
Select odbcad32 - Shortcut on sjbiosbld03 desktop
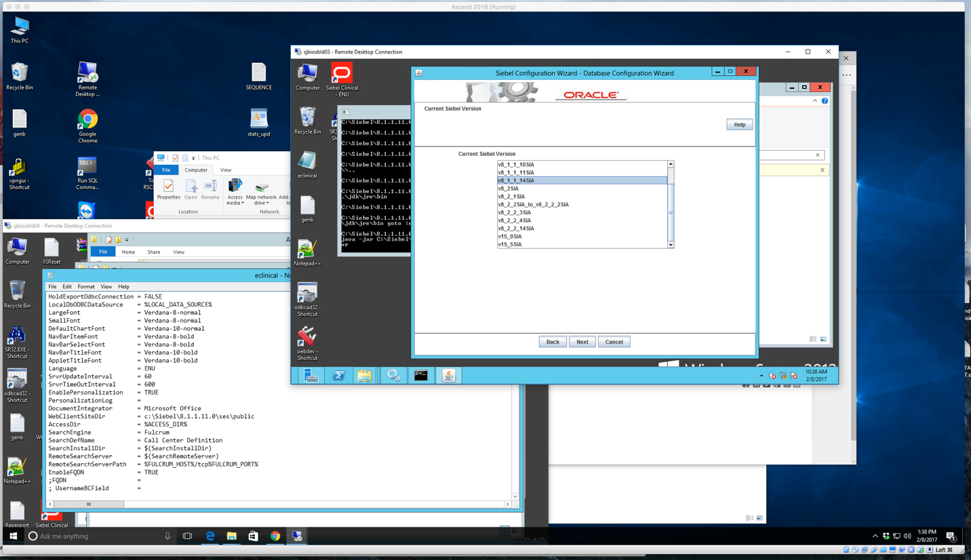307,299
